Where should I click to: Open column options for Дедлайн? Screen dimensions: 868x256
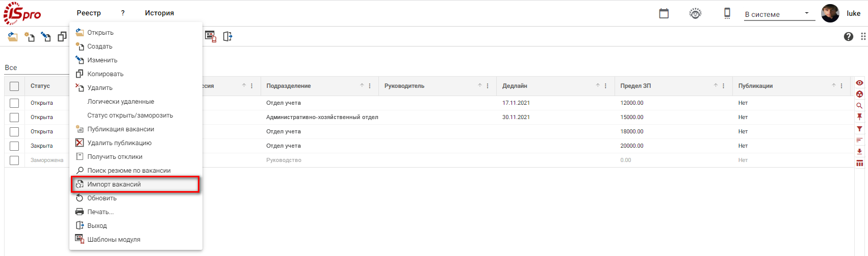[x=605, y=86]
